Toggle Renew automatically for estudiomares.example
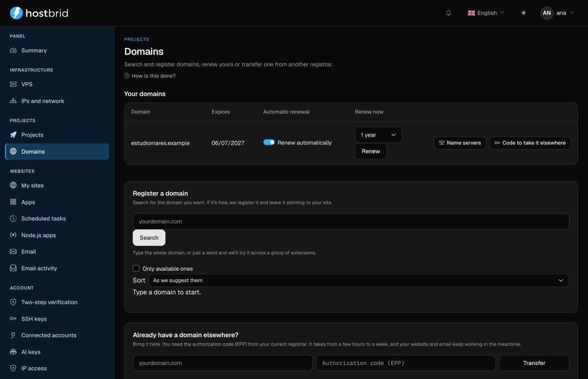The image size is (588, 379). tap(269, 142)
